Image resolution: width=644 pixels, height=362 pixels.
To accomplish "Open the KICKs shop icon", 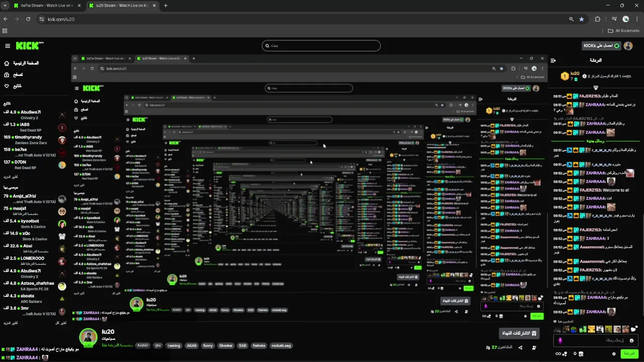I will click(x=581, y=354).
